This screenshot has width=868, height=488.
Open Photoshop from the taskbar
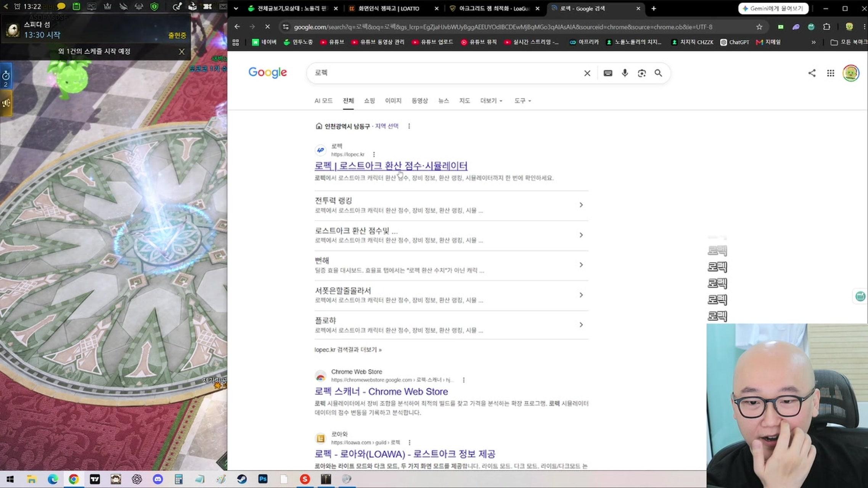(263, 479)
